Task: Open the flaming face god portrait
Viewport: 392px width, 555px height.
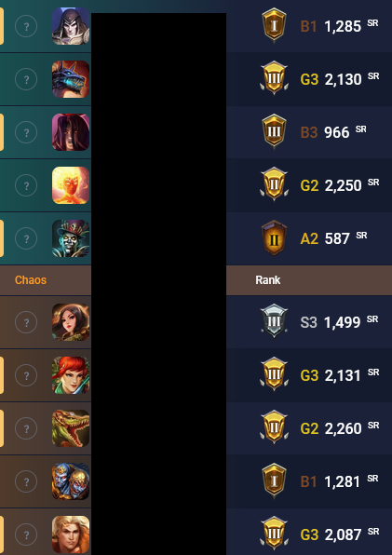Action: coord(71,185)
